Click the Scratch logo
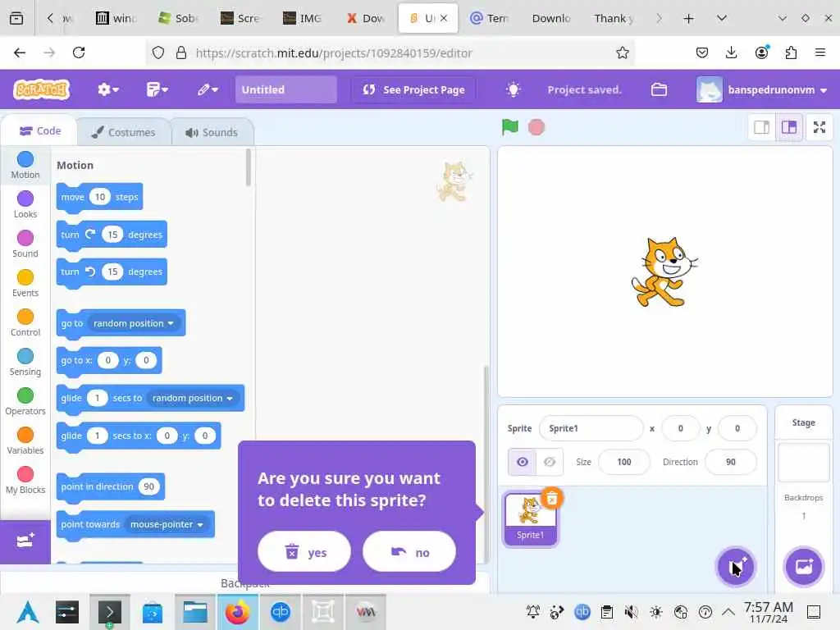840x630 pixels. pos(42,89)
